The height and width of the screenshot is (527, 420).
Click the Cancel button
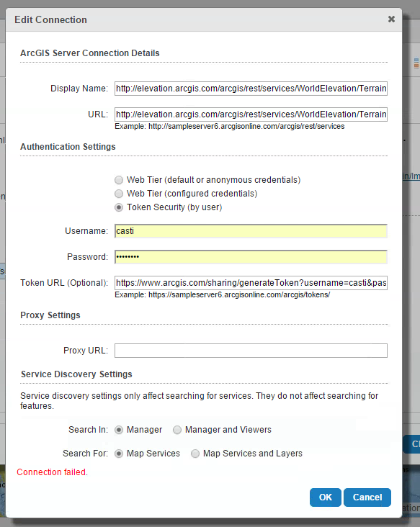[367, 497]
